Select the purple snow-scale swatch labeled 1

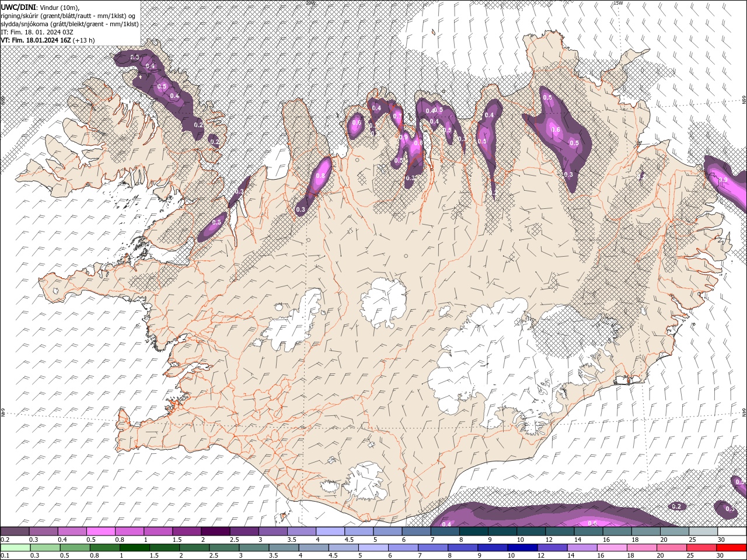tap(158, 531)
